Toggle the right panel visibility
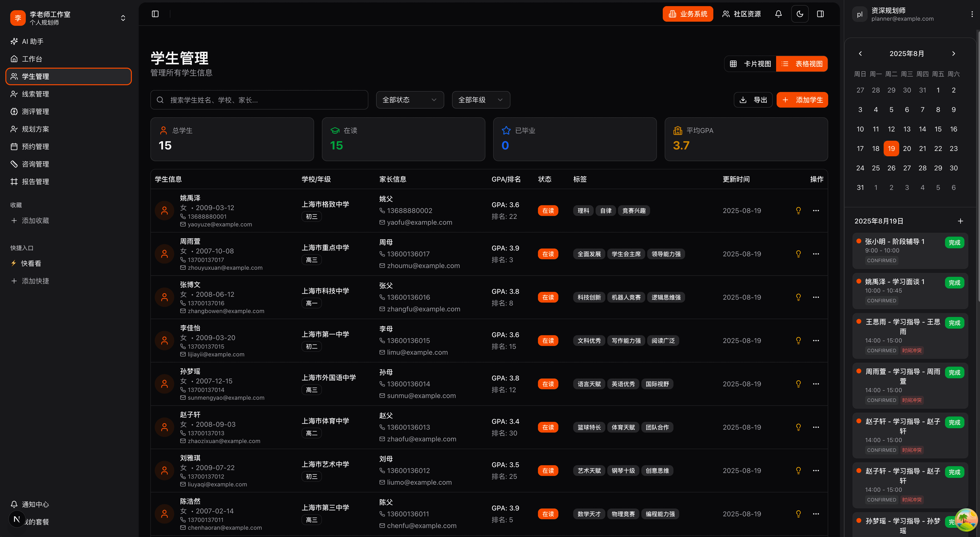The image size is (980, 537). tap(820, 14)
